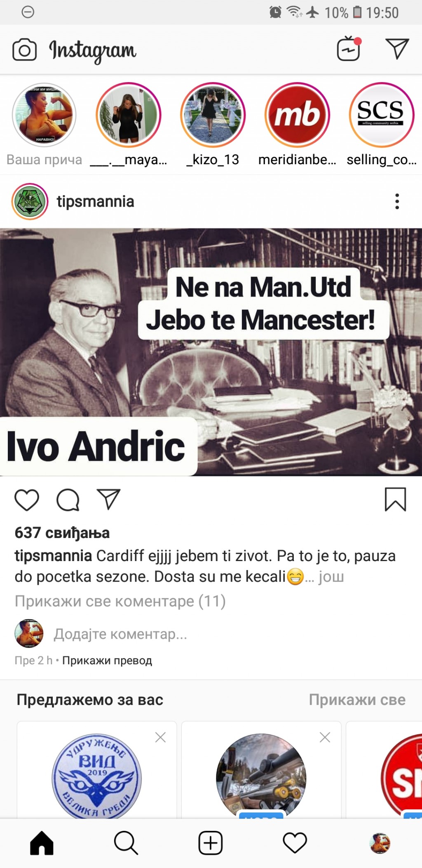This screenshot has height=868, width=422.
Task: Tap the comment bubble icon under the post
Action: click(68, 500)
